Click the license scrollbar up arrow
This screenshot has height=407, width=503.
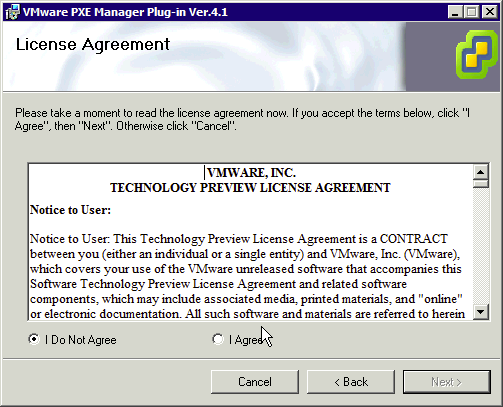[x=481, y=172]
